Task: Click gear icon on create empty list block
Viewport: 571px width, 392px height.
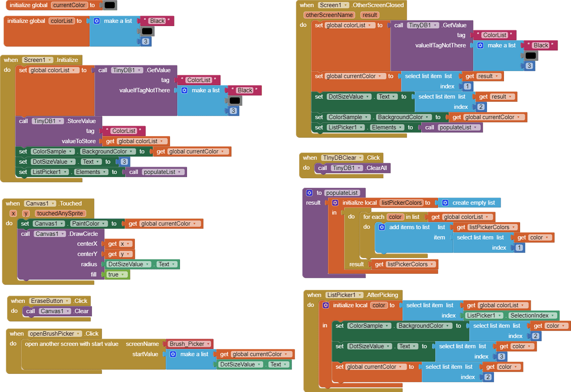Action: click(x=445, y=203)
